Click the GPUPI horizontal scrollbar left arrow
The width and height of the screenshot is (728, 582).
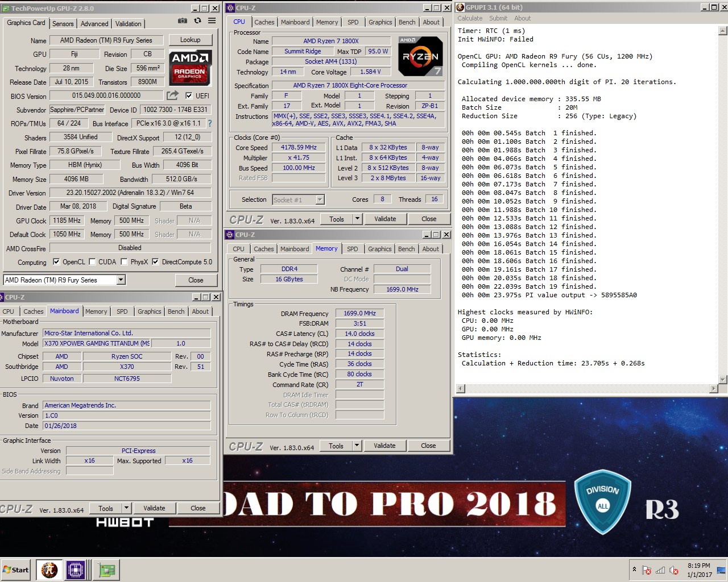tap(461, 389)
